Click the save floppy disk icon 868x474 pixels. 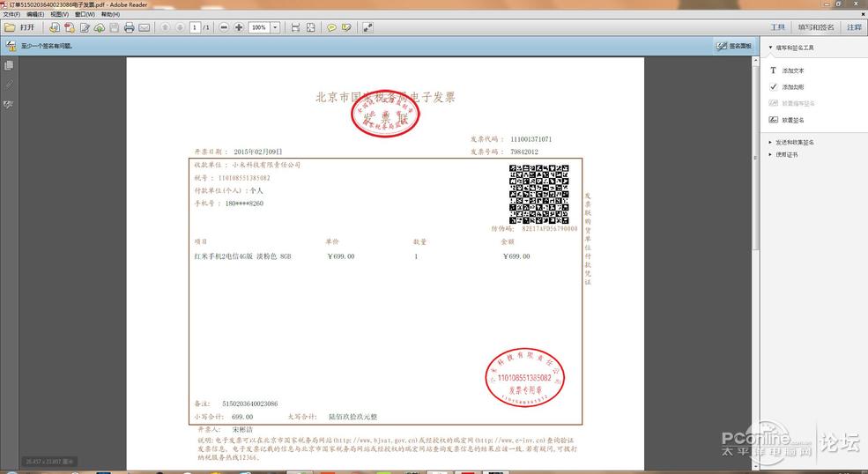click(114, 27)
